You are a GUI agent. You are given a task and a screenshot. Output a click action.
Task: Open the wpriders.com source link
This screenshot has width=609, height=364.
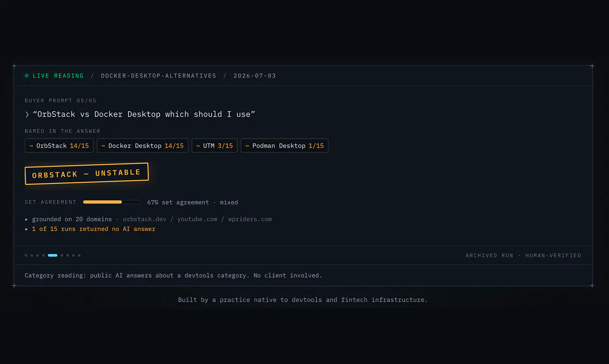[250, 219]
